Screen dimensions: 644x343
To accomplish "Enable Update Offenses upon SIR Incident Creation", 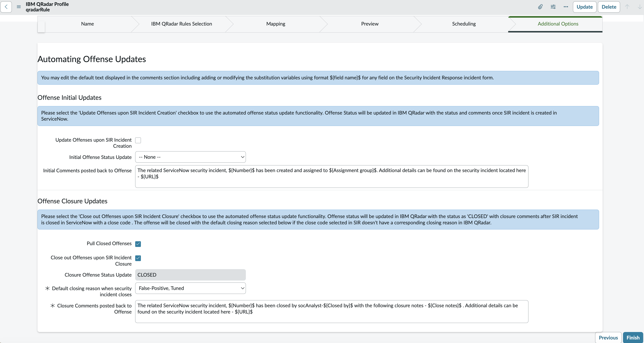I will point(138,140).
